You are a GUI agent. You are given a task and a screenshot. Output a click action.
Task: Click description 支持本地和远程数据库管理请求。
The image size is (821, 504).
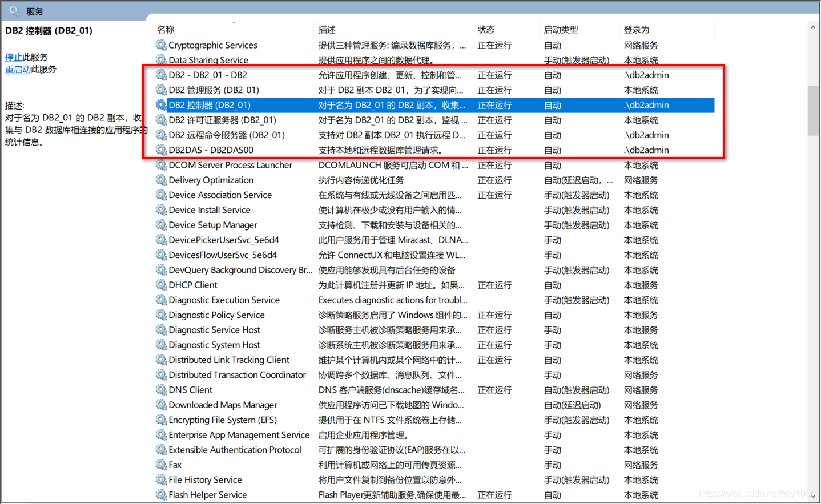click(381, 150)
